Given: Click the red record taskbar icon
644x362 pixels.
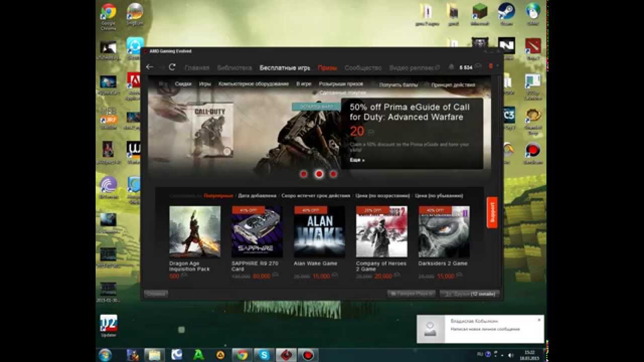Looking at the screenshot, I should (x=308, y=354).
